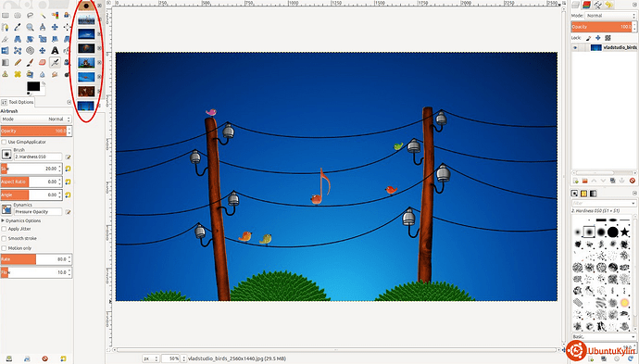639x364 pixels.
Task: Save tool preset at bottom left
Action: (x=8, y=358)
